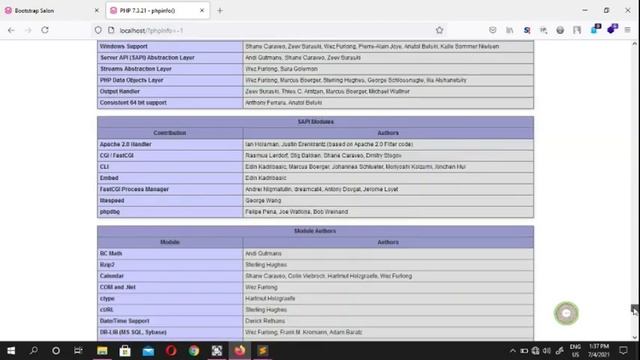The width and height of the screenshot is (640, 360).
Task: Launch Chrome from taskbar
Action: (x=194, y=351)
